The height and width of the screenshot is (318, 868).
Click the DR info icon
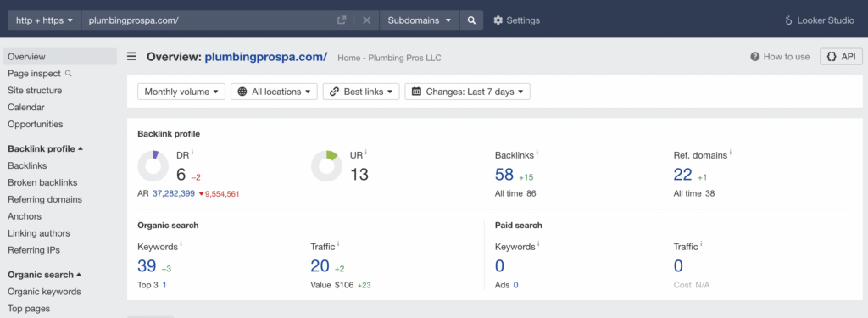(x=192, y=153)
